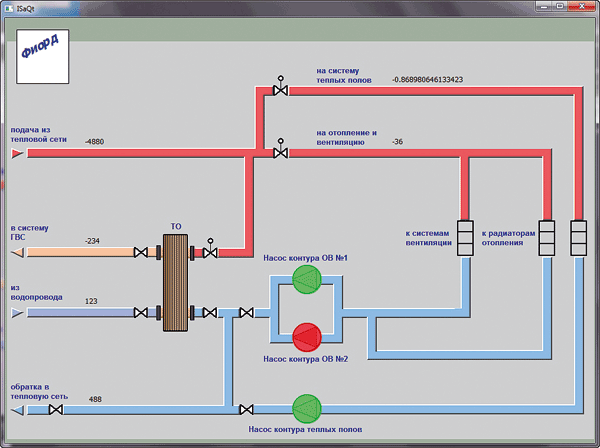The image size is (600, 448).
Task: Click valve before warm floor pump
Action: (x=246, y=410)
